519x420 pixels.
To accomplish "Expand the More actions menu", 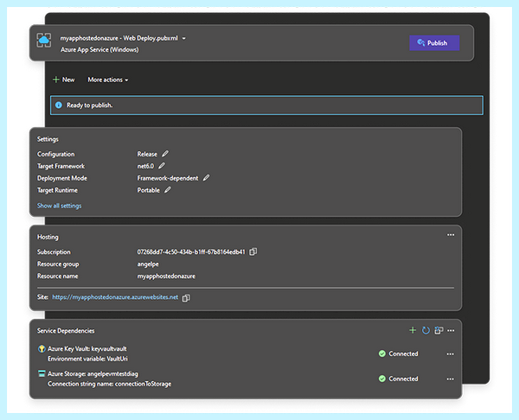I will (108, 80).
